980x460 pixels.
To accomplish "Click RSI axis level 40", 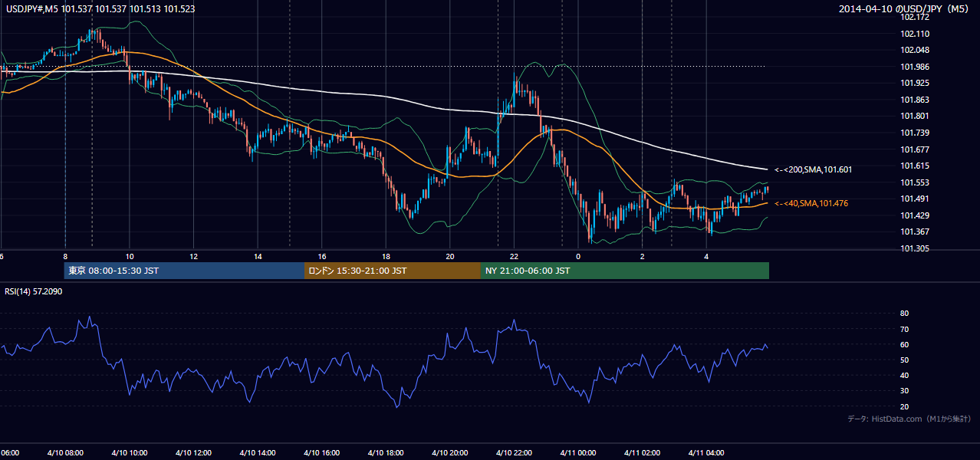I will (904, 376).
